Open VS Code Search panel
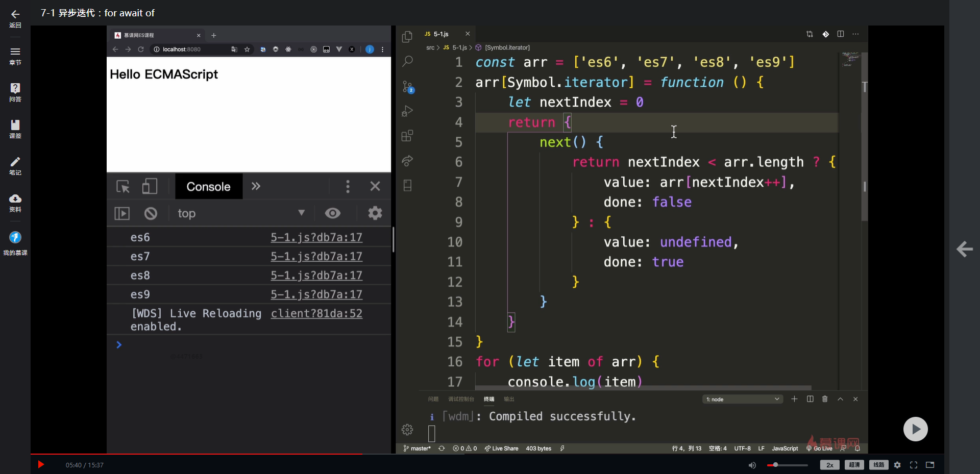This screenshot has height=474, width=980. point(407,61)
